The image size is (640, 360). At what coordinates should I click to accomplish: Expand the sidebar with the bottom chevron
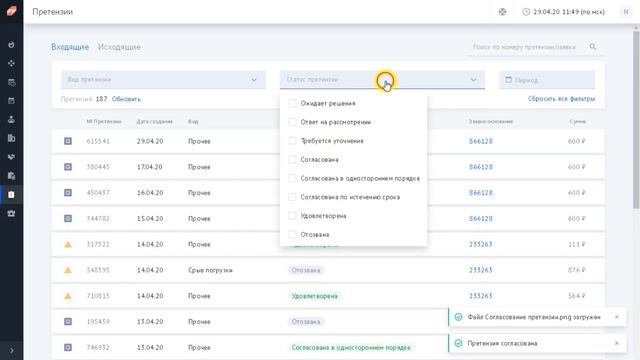(11, 350)
